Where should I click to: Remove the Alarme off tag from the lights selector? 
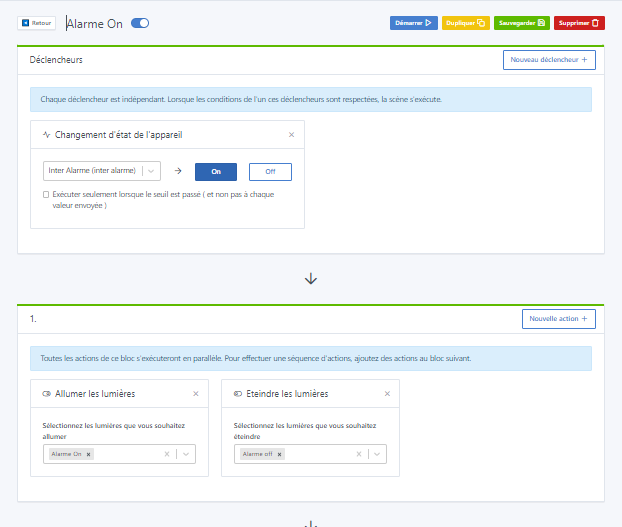(279, 454)
